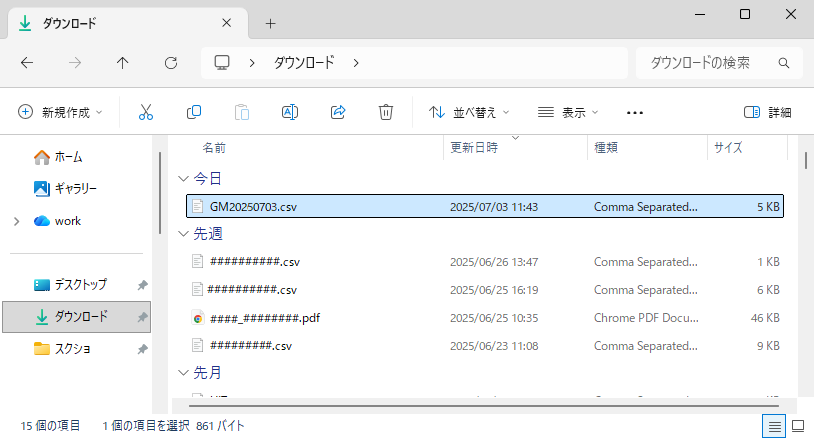Viewport: 814px width, 438px height.
Task: Click the Rename icon in toolbar
Action: (x=290, y=112)
